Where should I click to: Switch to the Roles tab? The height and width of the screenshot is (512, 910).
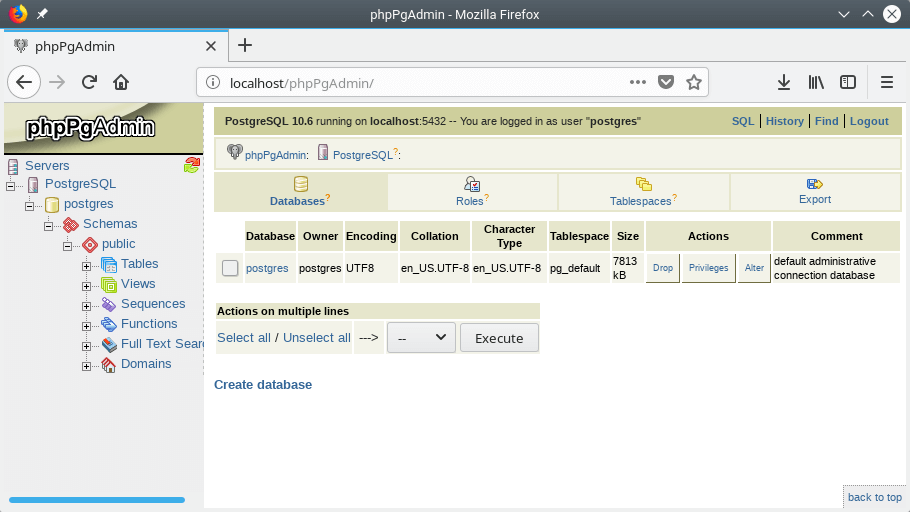(472, 191)
